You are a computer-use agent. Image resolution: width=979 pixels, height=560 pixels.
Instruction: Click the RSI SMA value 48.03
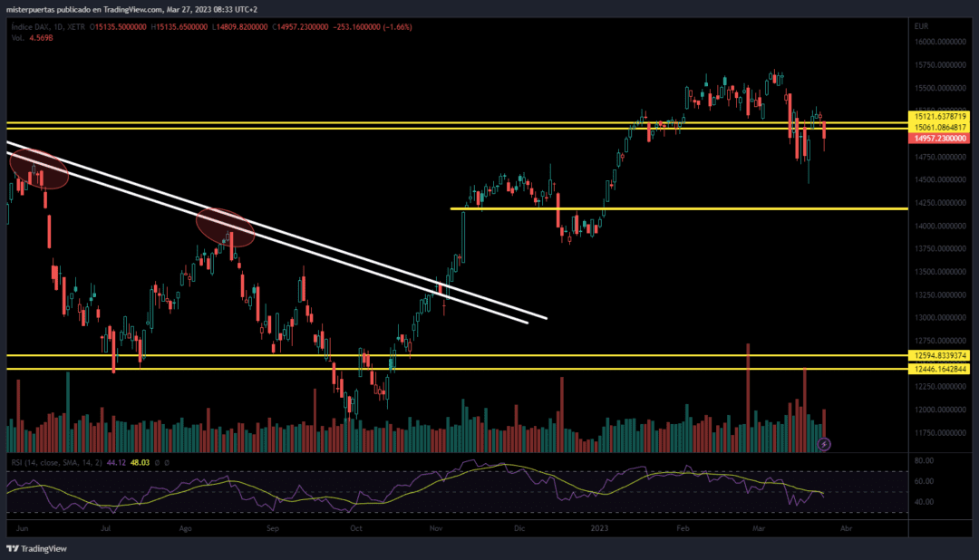click(140, 463)
